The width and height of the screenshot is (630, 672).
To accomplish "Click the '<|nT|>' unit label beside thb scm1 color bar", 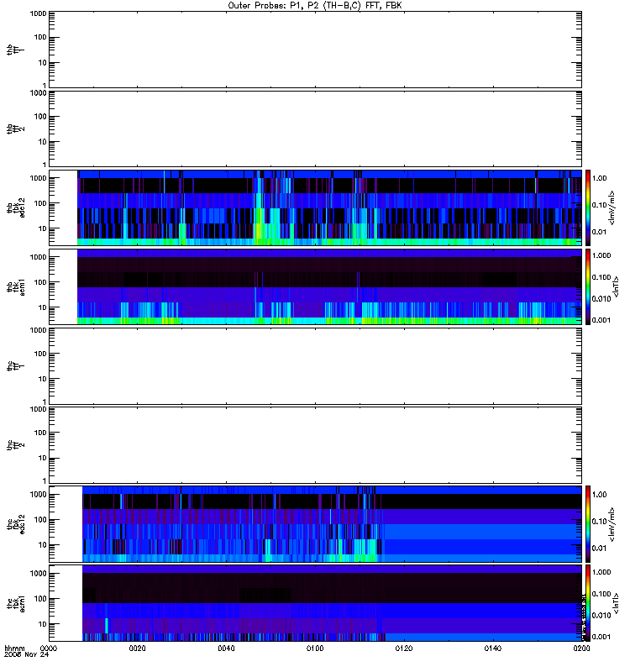I will (x=616, y=286).
